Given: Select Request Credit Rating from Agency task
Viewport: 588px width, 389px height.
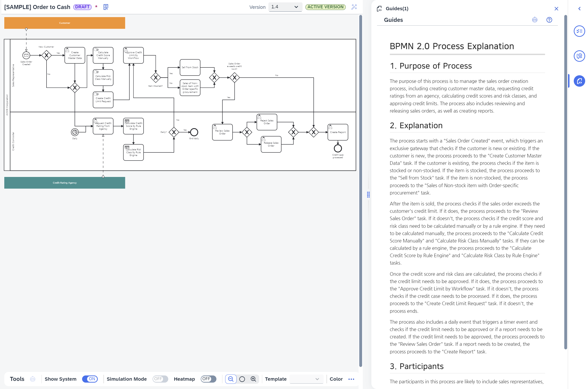Looking at the screenshot, I should click(103, 126).
